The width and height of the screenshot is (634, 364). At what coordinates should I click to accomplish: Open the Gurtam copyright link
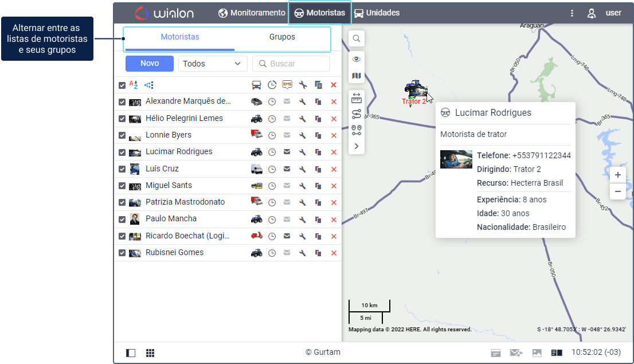[323, 353]
